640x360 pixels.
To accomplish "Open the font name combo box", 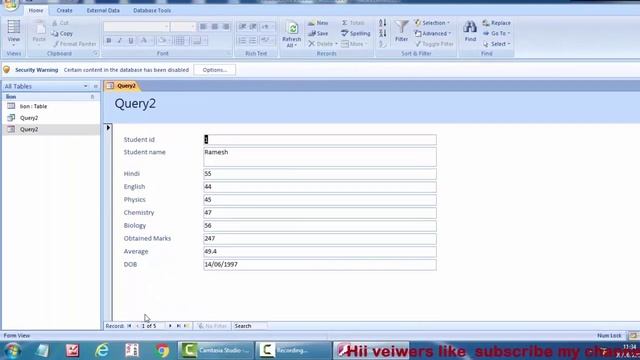I will (x=136, y=27).
